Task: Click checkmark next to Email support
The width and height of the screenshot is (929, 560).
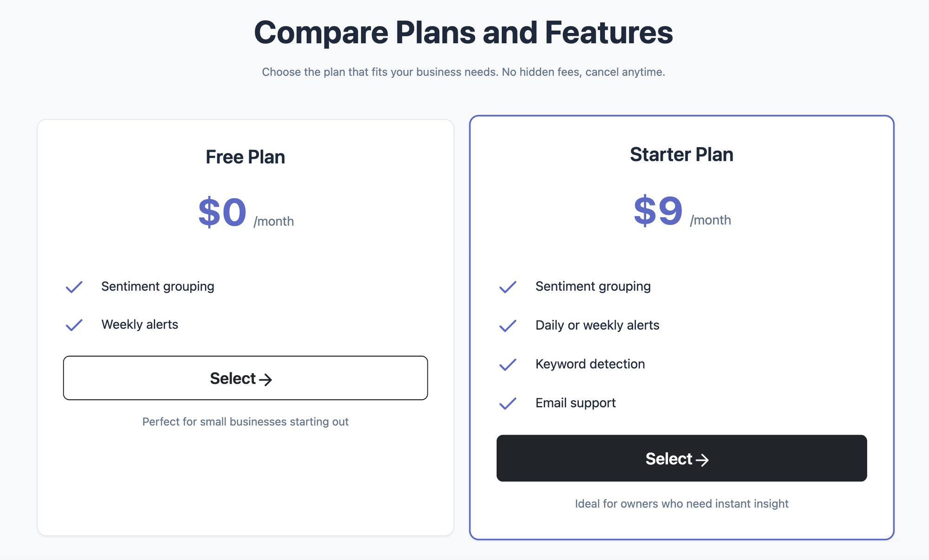Action: [508, 404]
